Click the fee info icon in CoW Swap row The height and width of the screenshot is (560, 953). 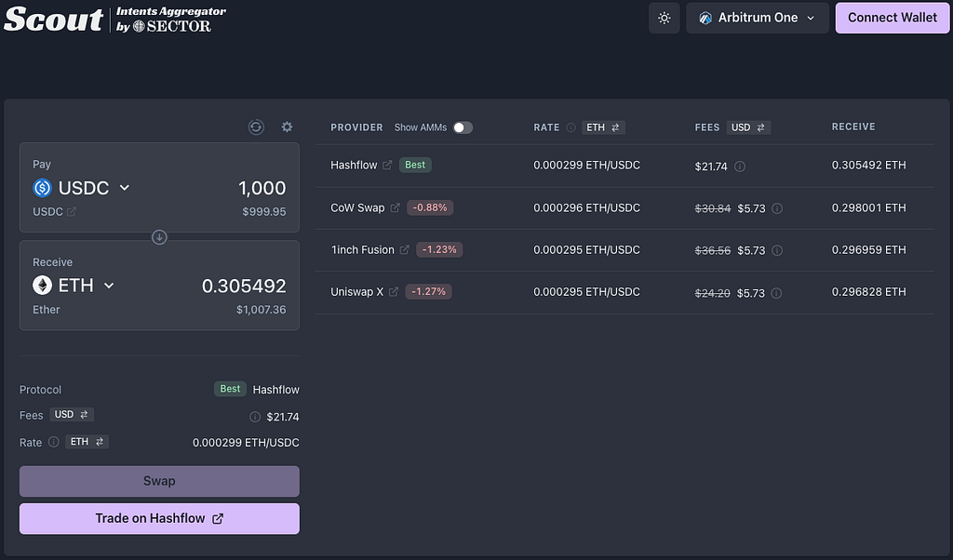pyautogui.click(x=777, y=208)
